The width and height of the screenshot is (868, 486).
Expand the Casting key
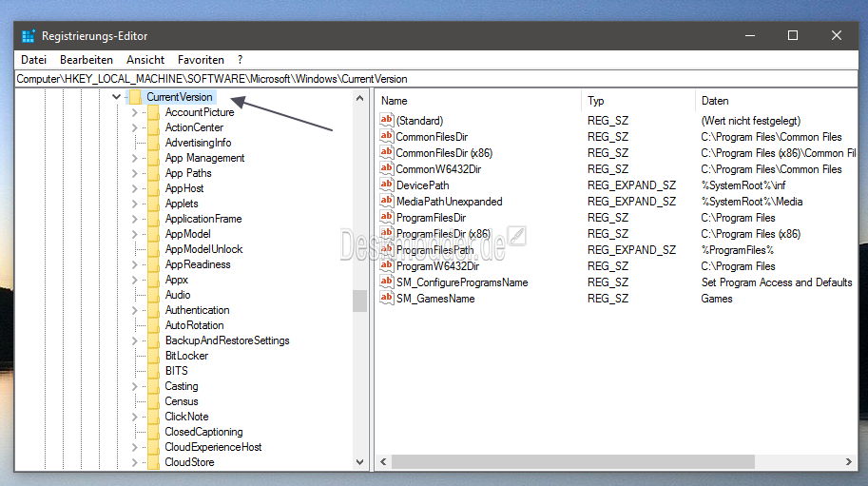click(x=134, y=386)
